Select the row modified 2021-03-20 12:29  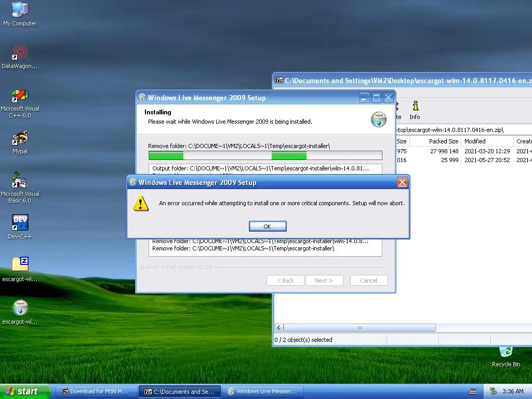click(x=464, y=151)
